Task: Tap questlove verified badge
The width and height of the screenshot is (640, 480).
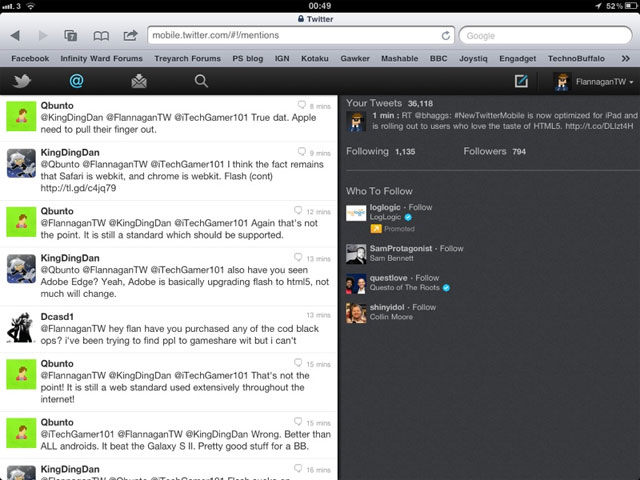Action: [446, 288]
